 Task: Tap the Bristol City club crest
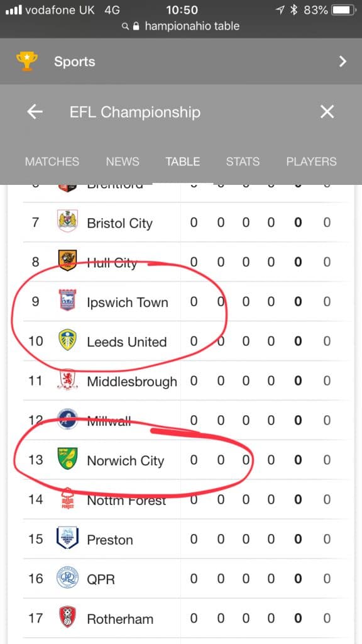point(68,221)
